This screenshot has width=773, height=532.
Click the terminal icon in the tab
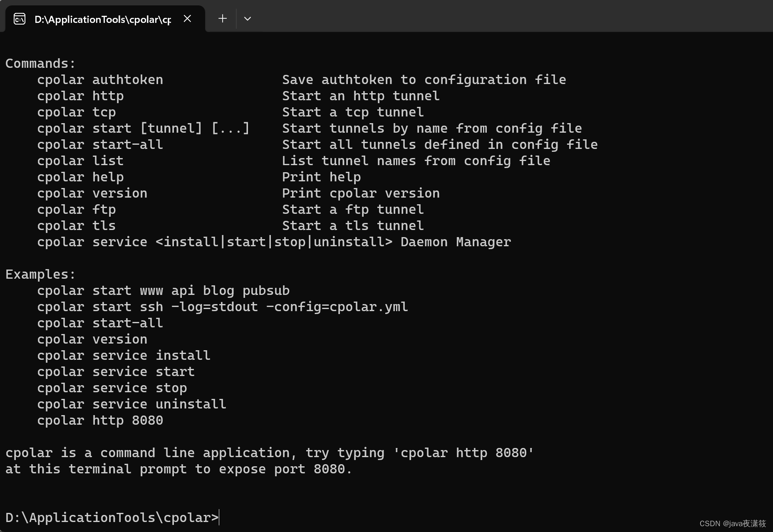(x=20, y=19)
